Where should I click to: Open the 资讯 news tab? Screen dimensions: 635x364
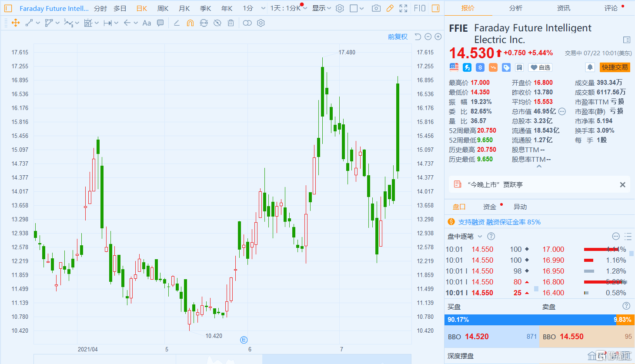pyautogui.click(x=564, y=8)
